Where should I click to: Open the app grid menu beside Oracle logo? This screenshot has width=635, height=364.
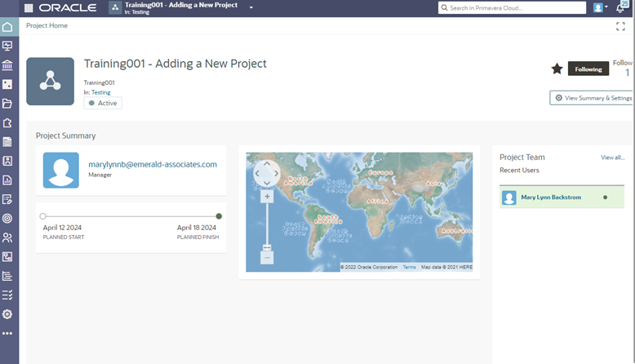pyautogui.click(x=29, y=8)
